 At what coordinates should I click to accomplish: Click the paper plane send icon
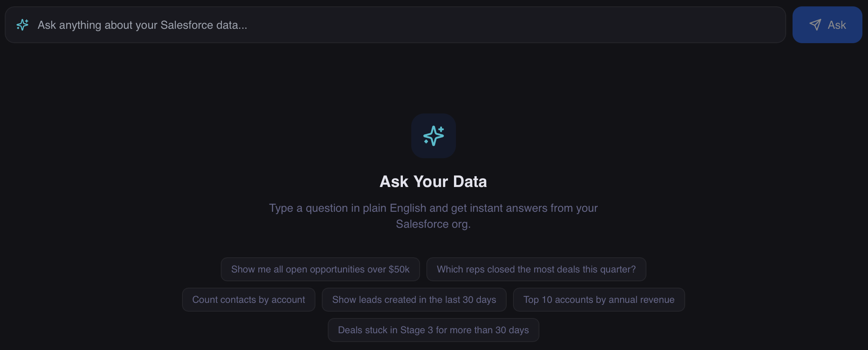click(x=815, y=25)
